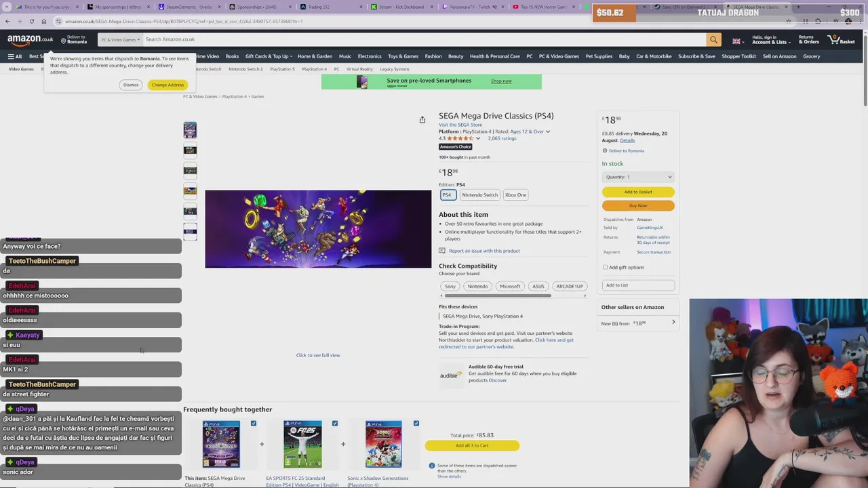The height and width of the screenshot is (488, 868).
Task: Open Home & Garden nav item
Action: [x=315, y=56]
